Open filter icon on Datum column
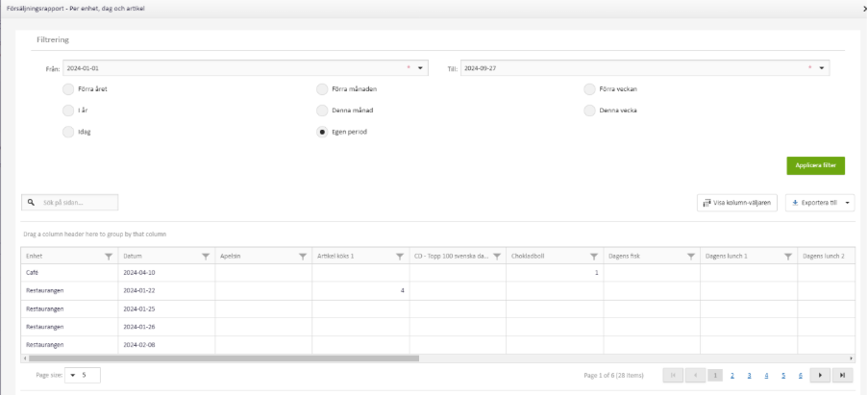 [x=206, y=257]
